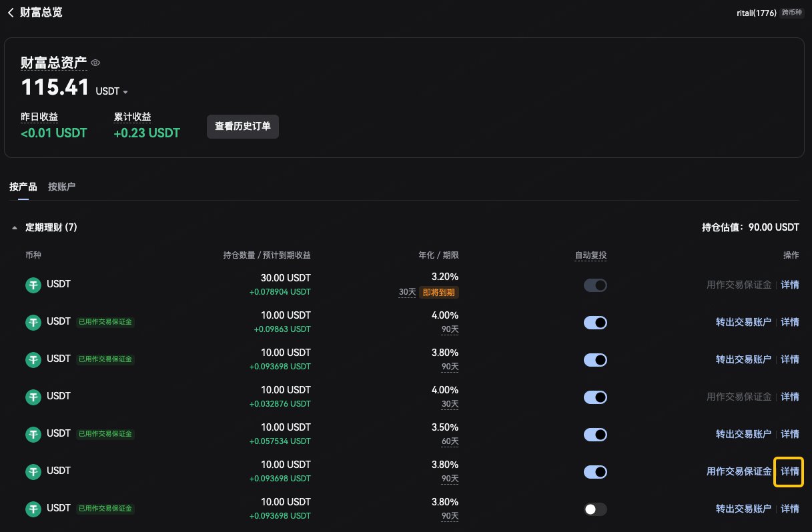
Task: Select the 115.41 total asset value
Action: click(x=55, y=87)
